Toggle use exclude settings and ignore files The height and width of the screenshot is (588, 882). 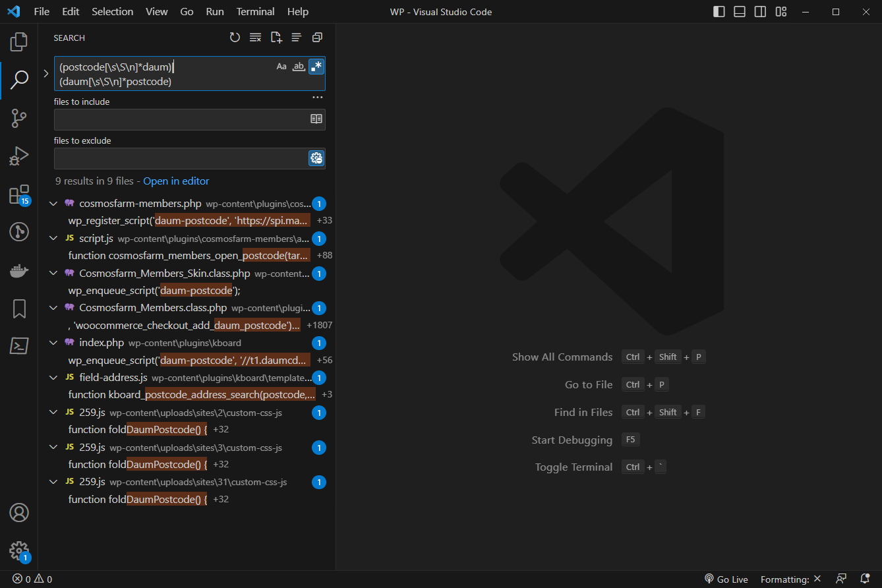point(316,158)
